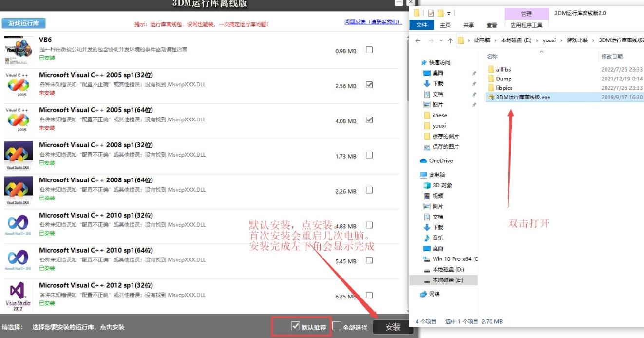Switch to the 主页 ribbon tab
The width and height of the screenshot is (644, 338).
tap(445, 25)
